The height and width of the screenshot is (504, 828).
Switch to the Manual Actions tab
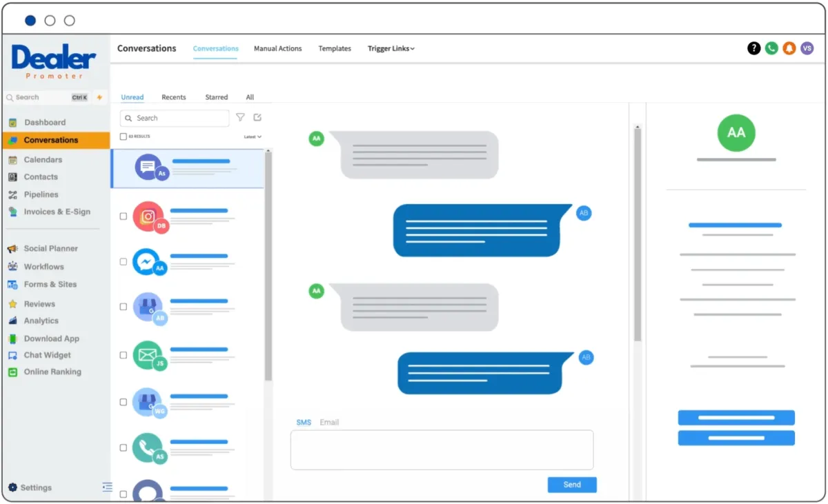click(278, 48)
